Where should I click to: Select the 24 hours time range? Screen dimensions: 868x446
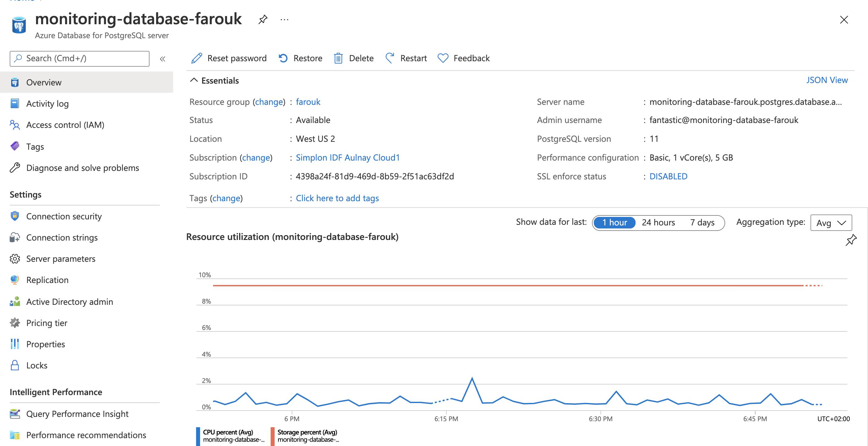pyautogui.click(x=658, y=223)
